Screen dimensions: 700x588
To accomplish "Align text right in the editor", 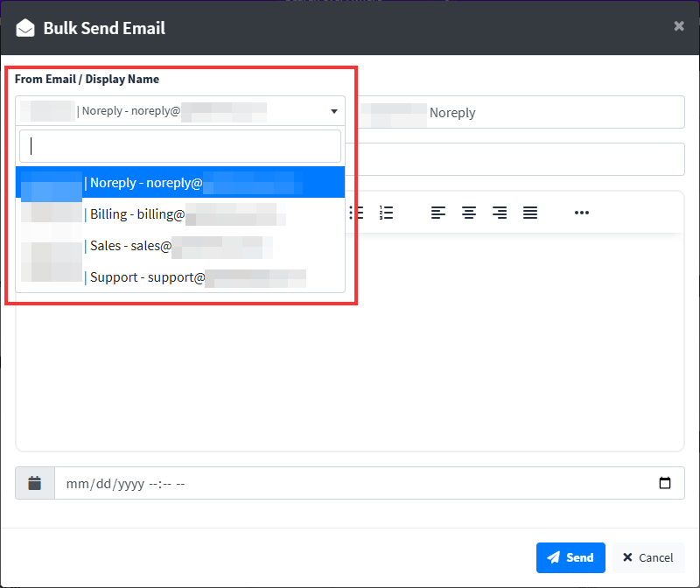I will (x=500, y=213).
